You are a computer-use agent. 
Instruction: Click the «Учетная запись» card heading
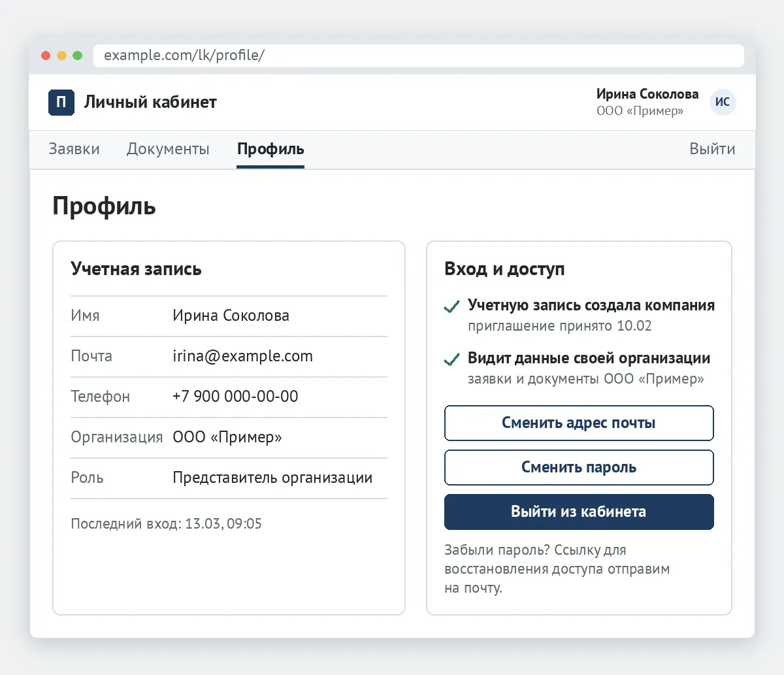(x=136, y=269)
